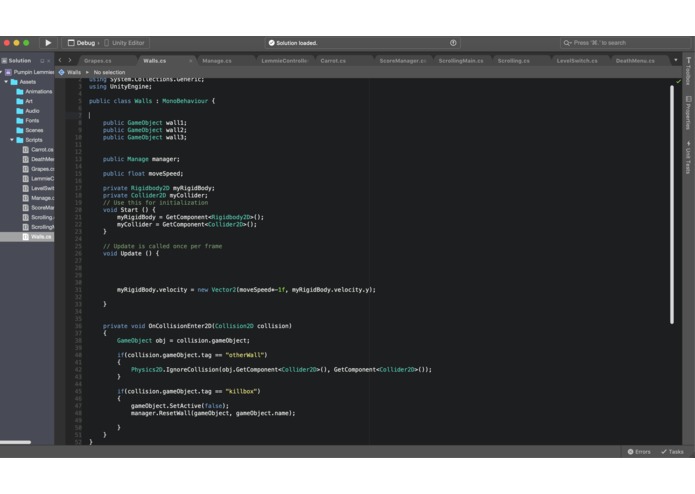Select the Art folder
This screenshot has width=695, height=494.
click(x=28, y=101)
